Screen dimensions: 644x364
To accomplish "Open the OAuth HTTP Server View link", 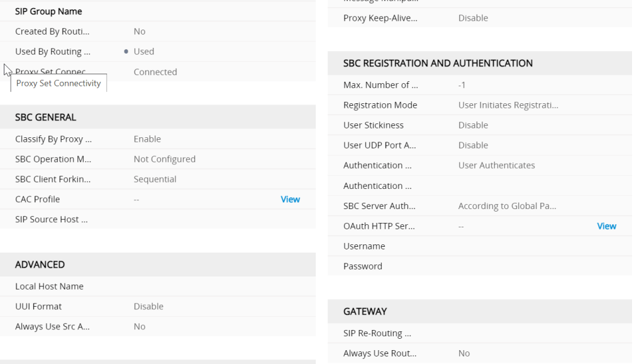I will (x=606, y=226).
